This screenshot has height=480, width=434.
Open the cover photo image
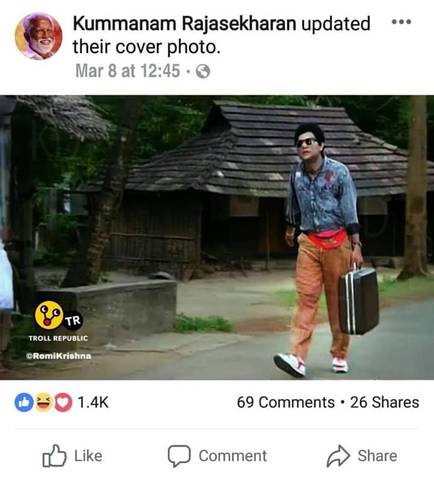click(217, 237)
